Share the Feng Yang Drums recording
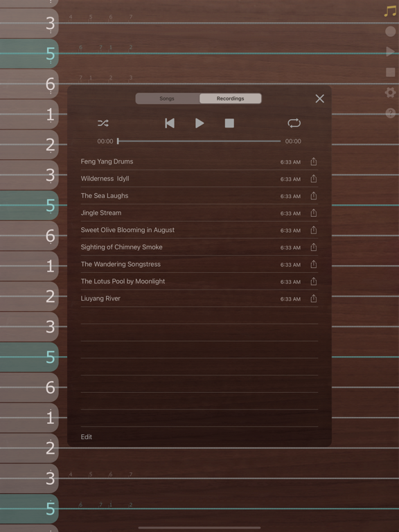 pos(314,161)
